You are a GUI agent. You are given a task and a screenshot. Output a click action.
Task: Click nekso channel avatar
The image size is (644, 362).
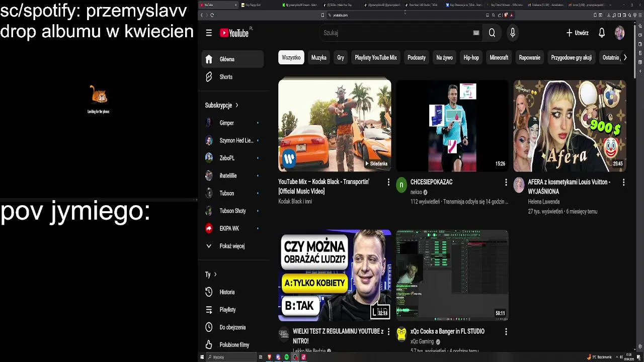(401, 185)
